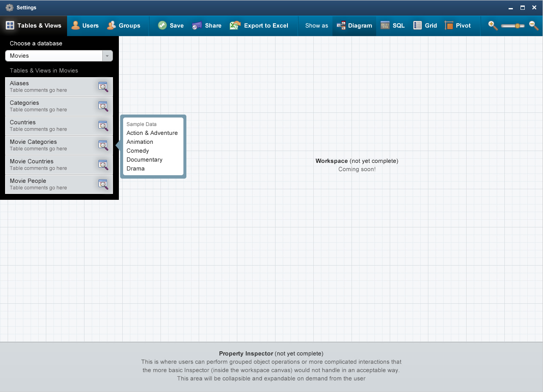Open Movie People sample data preview icon
543x392 pixels.
pyautogui.click(x=103, y=185)
